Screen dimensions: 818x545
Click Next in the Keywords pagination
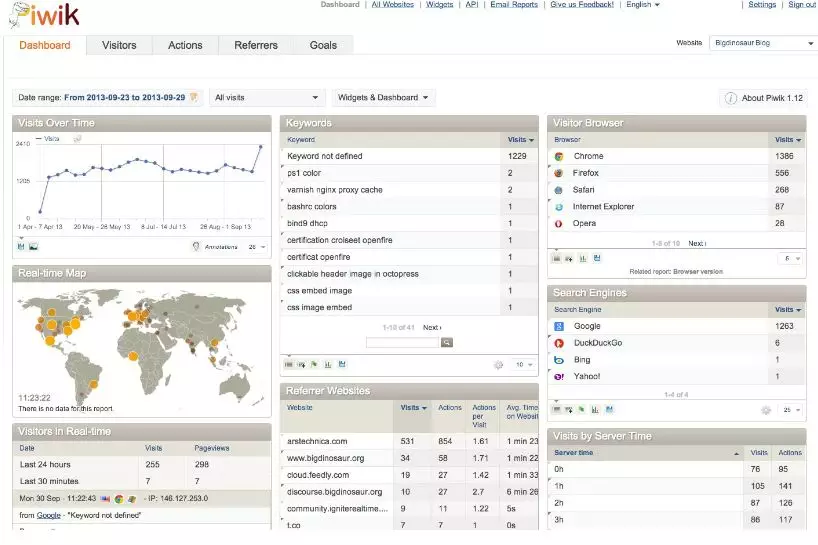432,327
